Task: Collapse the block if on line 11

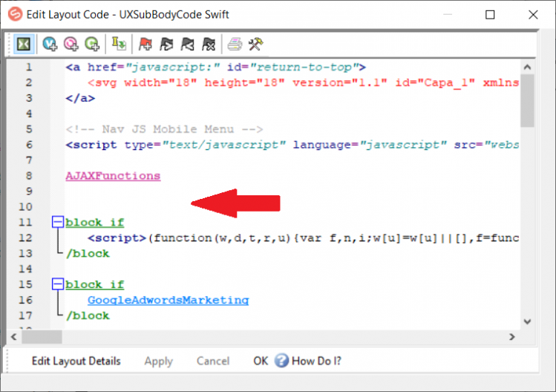Action: click(x=57, y=222)
